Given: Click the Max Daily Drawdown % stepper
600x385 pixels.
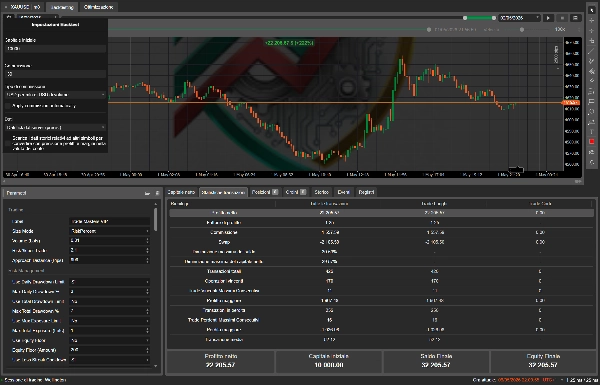Looking at the screenshot, I should click(147, 292).
